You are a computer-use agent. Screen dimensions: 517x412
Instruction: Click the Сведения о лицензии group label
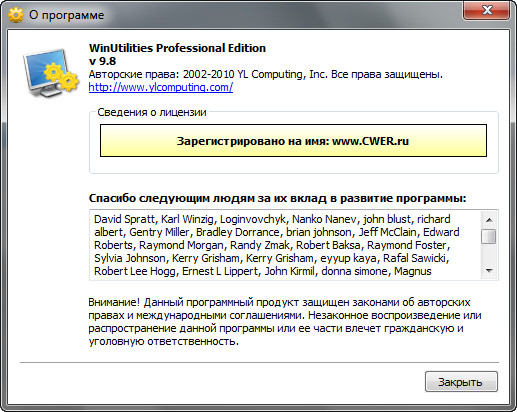coord(152,112)
